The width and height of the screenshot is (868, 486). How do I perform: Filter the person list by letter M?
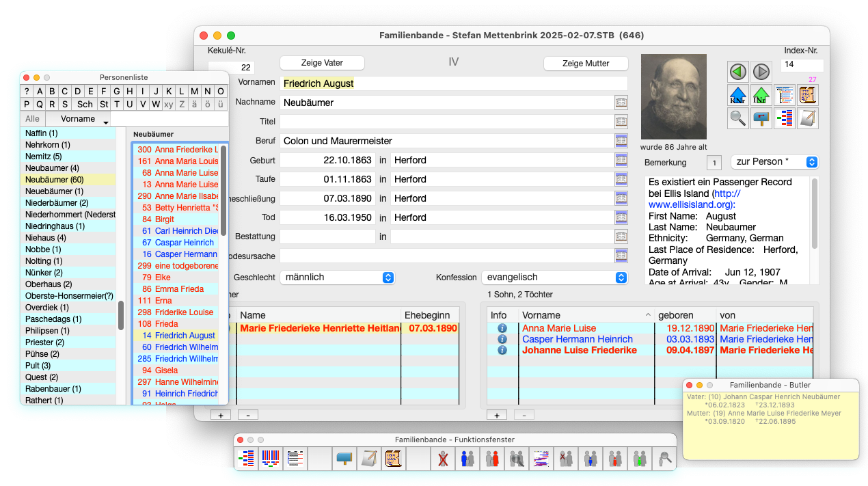pyautogui.click(x=194, y=92)
